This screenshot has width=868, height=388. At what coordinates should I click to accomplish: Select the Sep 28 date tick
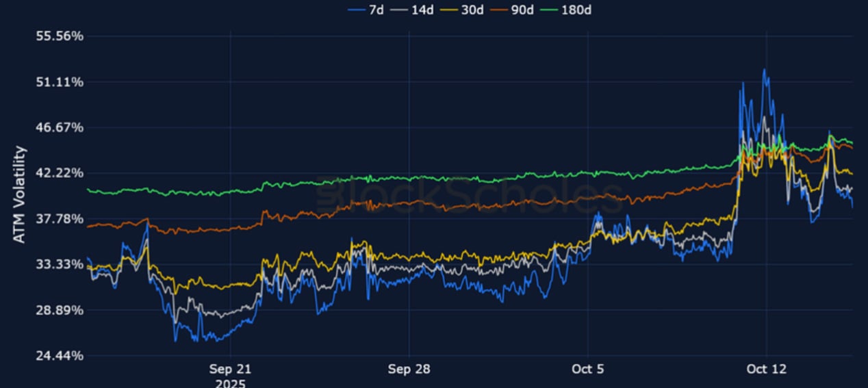click(409, 369)
